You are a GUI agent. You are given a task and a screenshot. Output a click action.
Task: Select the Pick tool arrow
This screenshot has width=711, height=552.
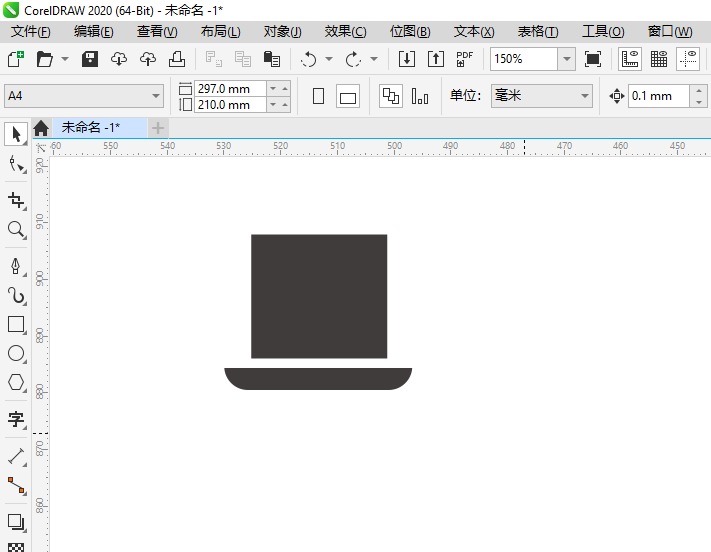[x=16, y=134]
